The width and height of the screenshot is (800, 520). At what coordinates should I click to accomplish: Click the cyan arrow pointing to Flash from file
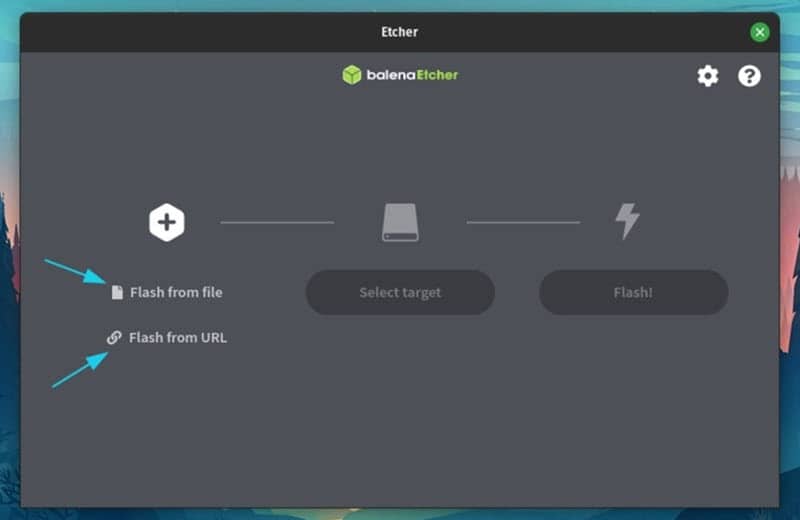(74, 271)
